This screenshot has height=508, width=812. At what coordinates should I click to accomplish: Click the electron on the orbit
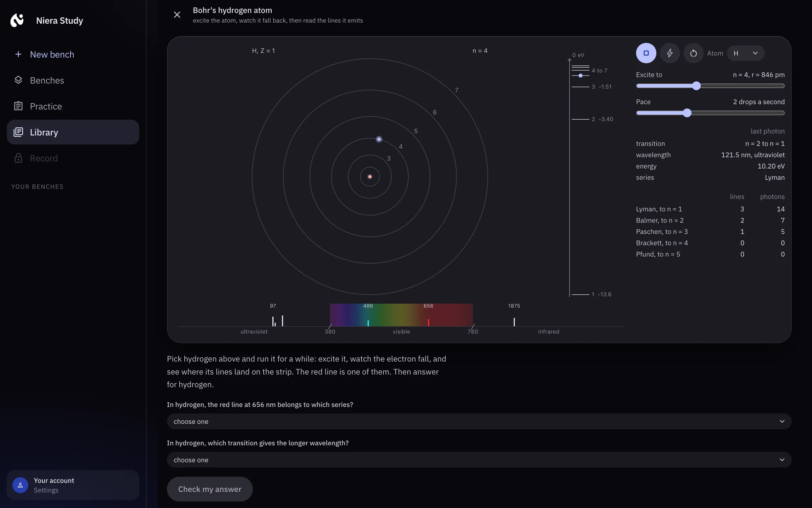[379, 139]
